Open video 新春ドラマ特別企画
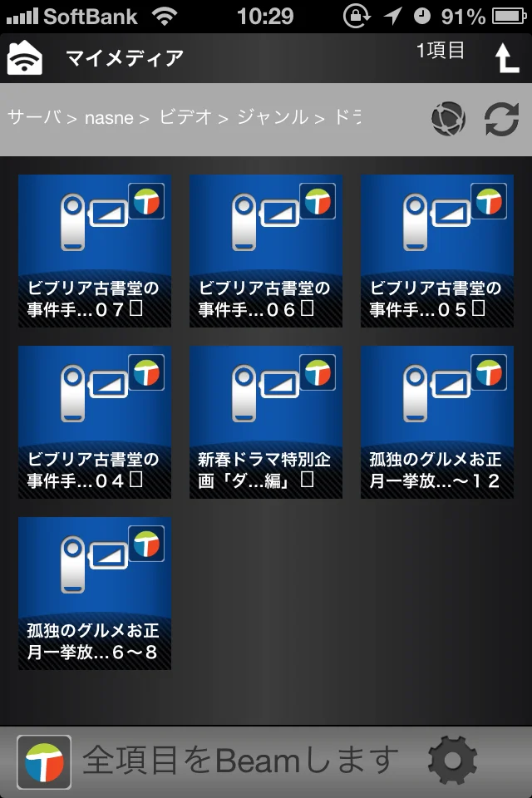Viewport: 532px width, 798px height. point(266,422)
